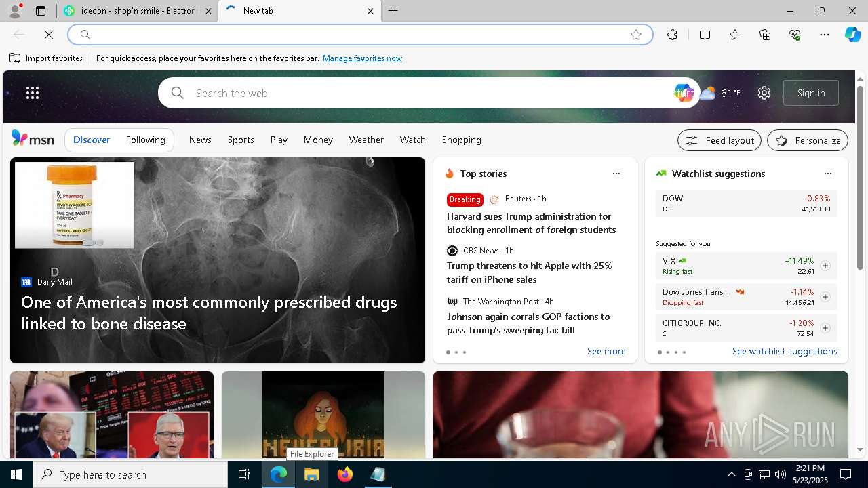The height and width of the screenshot is (488, 868).
Task: Select the Discover tab
Action: point(92,140)
